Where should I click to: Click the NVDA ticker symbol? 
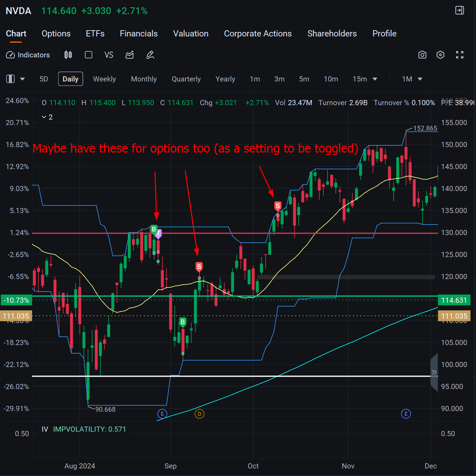[x=19, y=11]
